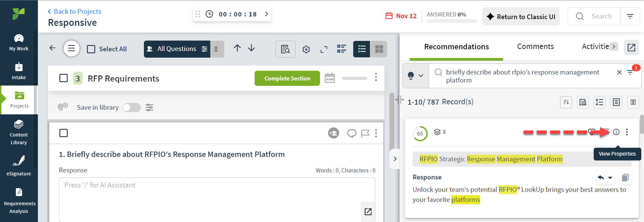Go to next question with down arrow

[x=252, y=48]
